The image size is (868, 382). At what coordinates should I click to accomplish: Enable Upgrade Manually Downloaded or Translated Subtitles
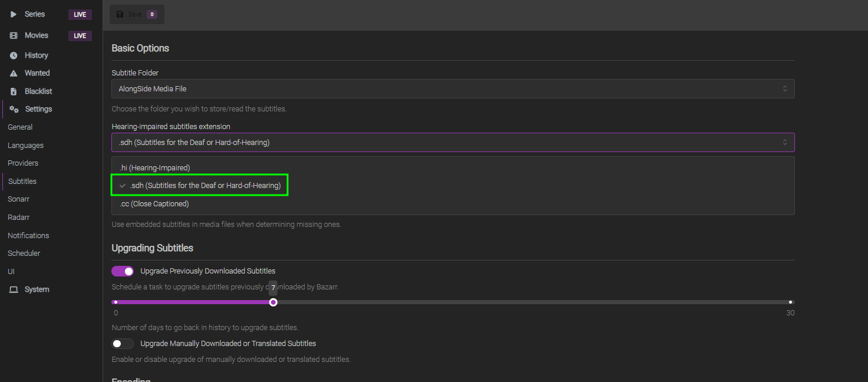click(x=123, y=344)
